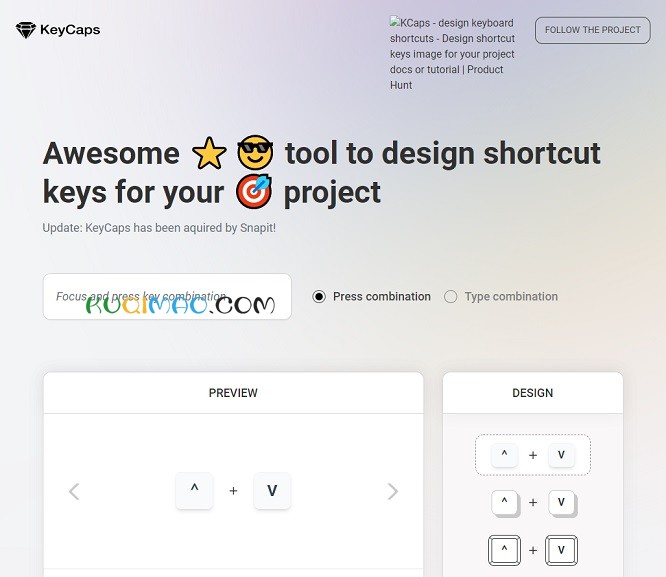Choose the flat dashed-outline key design
The height and width of the screenshot is (577, 666).
coord(533,455)
